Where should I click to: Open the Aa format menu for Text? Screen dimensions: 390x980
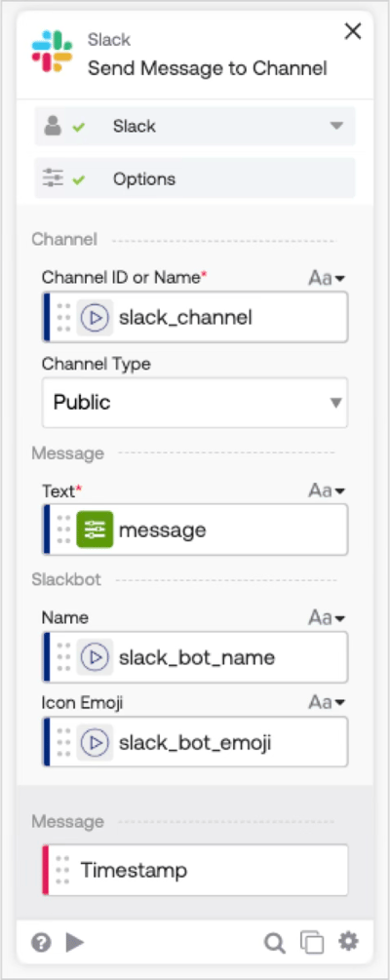click(x=327, y=490)
